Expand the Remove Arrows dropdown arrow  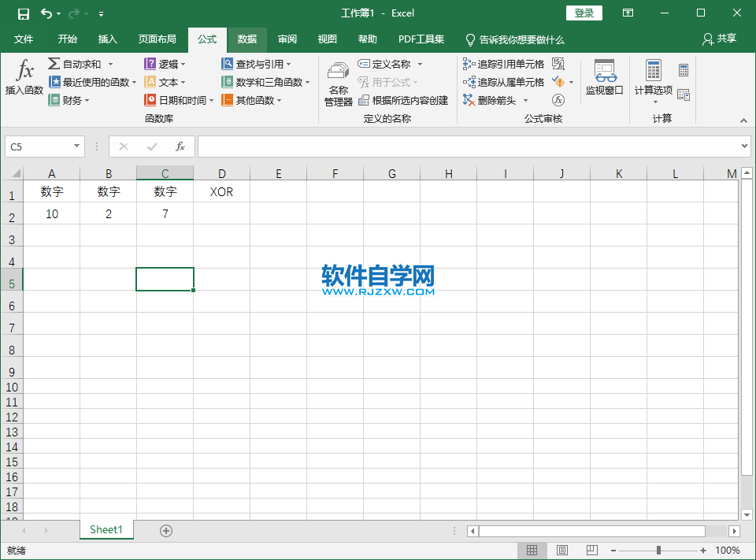click(x=525, y=100)
